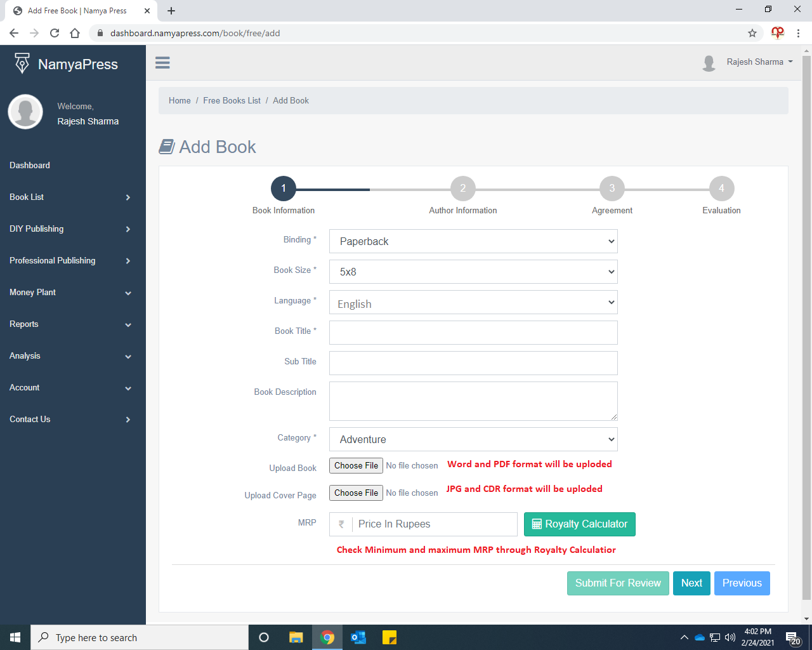Open Outlook from the taskbar
Viewport: 812px width, 650px height.
click(x=358, y=637)
